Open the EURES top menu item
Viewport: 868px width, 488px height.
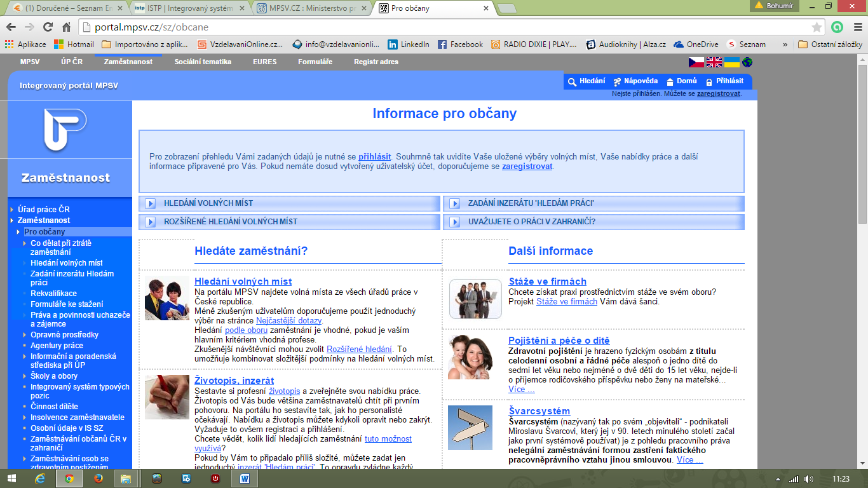[264, 62]
